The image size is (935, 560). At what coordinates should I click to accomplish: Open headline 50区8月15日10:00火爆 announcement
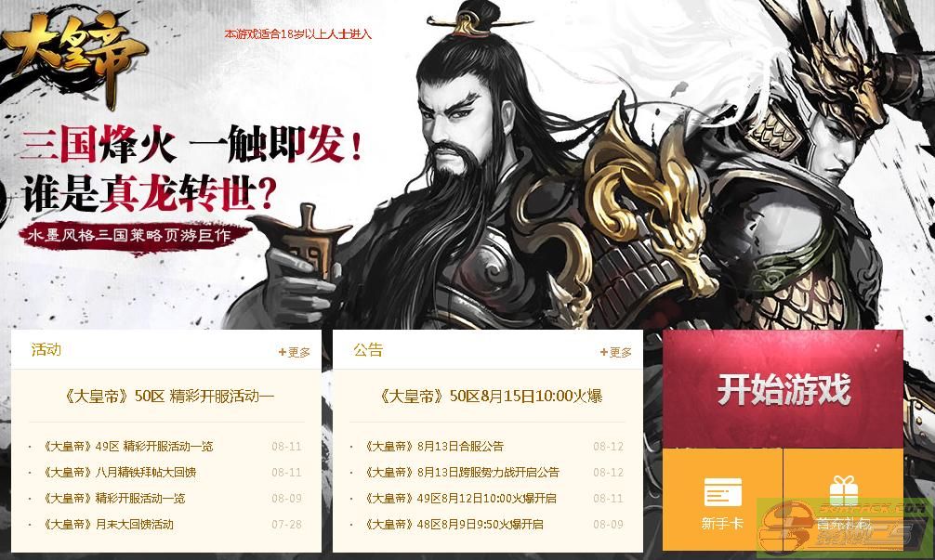point(490,397)
